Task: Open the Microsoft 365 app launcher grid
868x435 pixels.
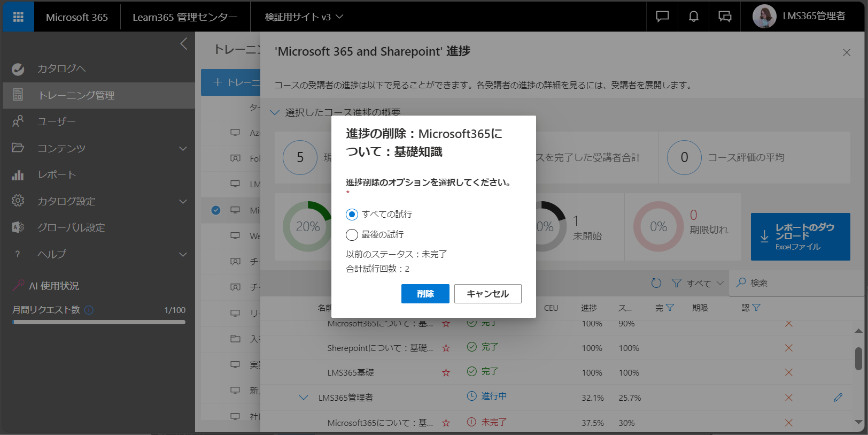Action: 18,17
